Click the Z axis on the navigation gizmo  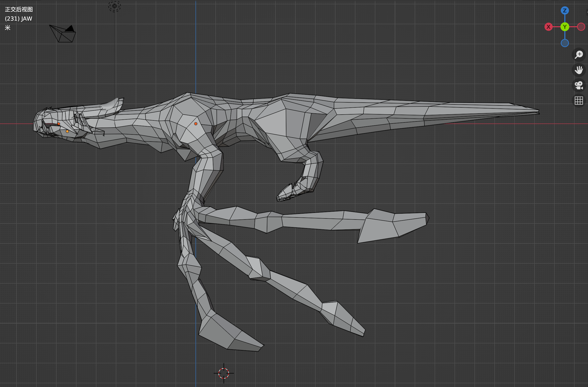(x=565, y=11)
